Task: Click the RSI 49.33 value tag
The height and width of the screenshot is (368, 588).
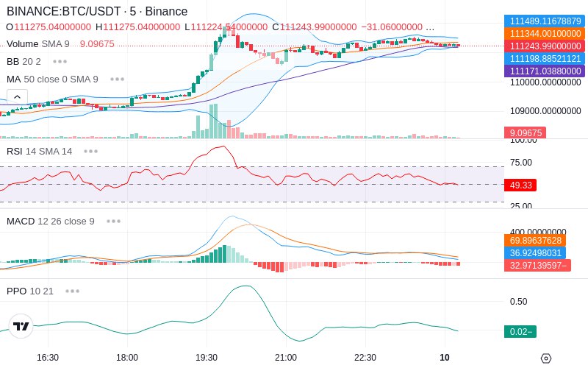Action: (x=520, y=185)
